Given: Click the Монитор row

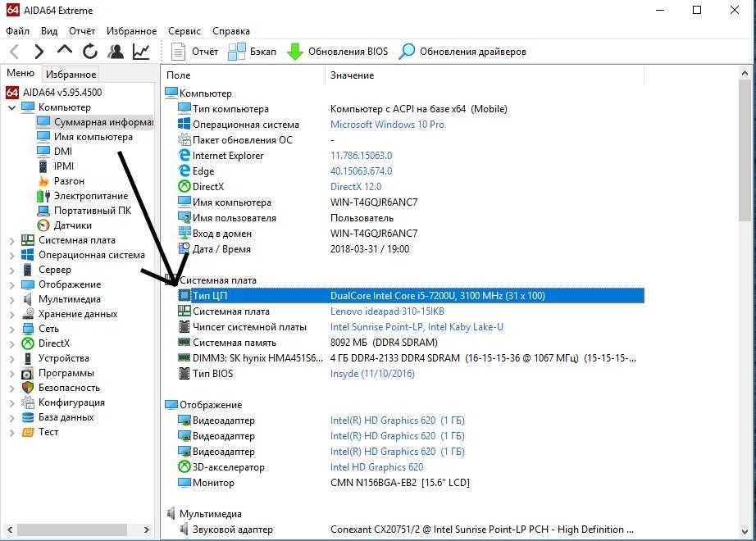Looking at the screenshot, I should point(411,483).
